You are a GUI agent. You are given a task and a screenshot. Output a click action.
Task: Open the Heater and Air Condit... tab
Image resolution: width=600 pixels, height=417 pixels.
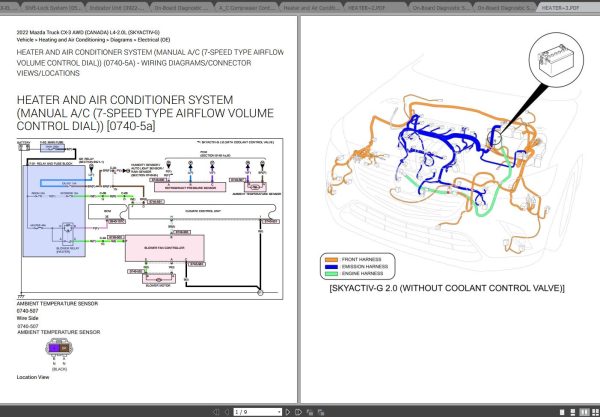coord(311,7)
